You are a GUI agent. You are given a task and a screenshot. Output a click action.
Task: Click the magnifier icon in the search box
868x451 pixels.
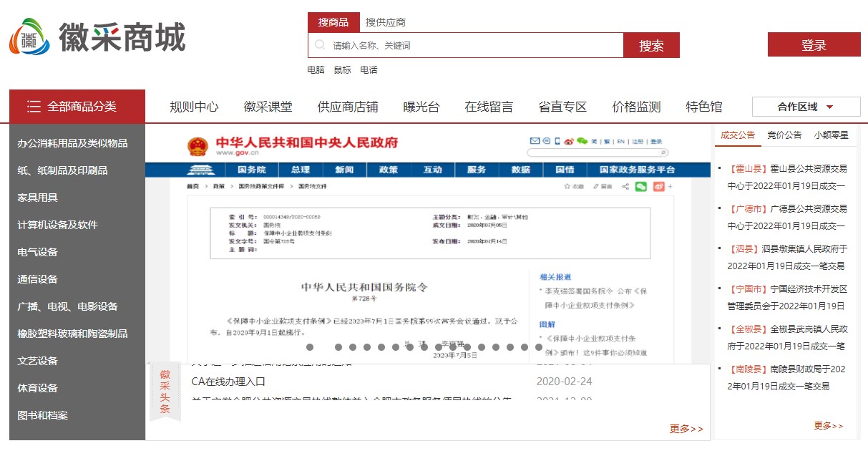tap(320, 45)
